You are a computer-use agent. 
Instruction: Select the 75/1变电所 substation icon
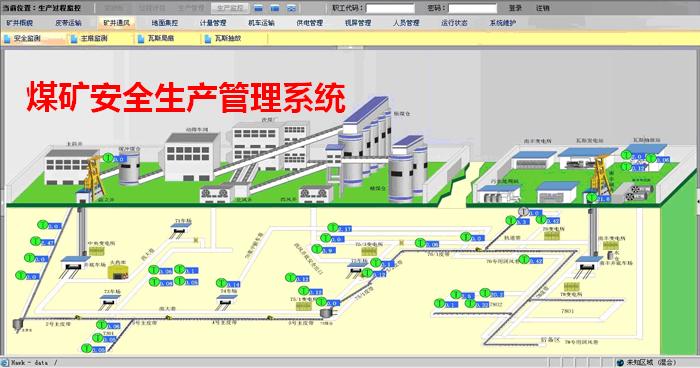304,306
